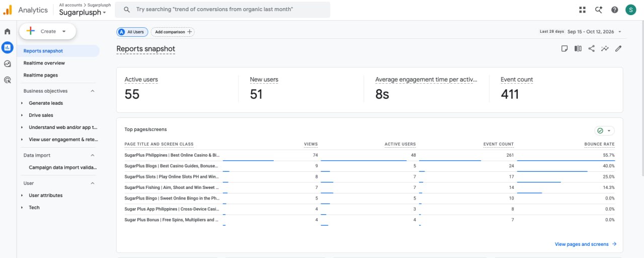Screen dimensions: 644x258
Task: Click the Reports snapshot page title
Action: point(146,49)
